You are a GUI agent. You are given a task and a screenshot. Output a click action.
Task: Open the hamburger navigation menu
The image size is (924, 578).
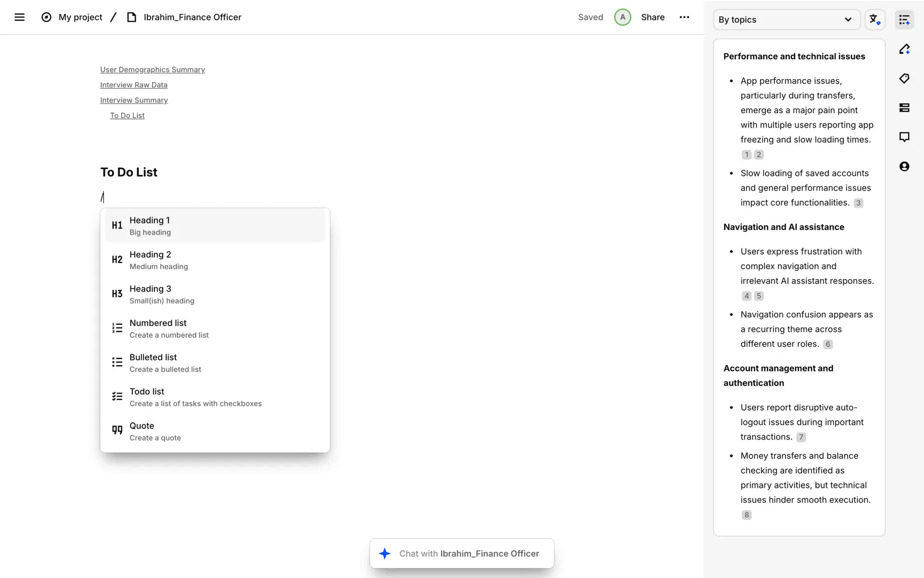(19, 17)
